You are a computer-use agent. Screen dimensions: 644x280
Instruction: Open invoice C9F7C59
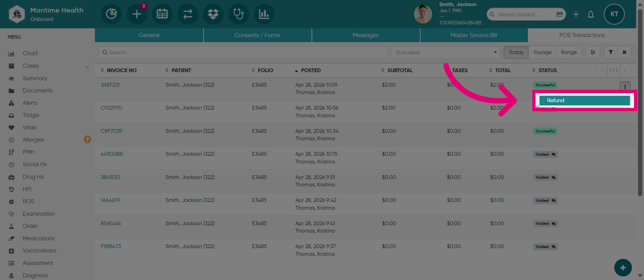tap(111, 131)
